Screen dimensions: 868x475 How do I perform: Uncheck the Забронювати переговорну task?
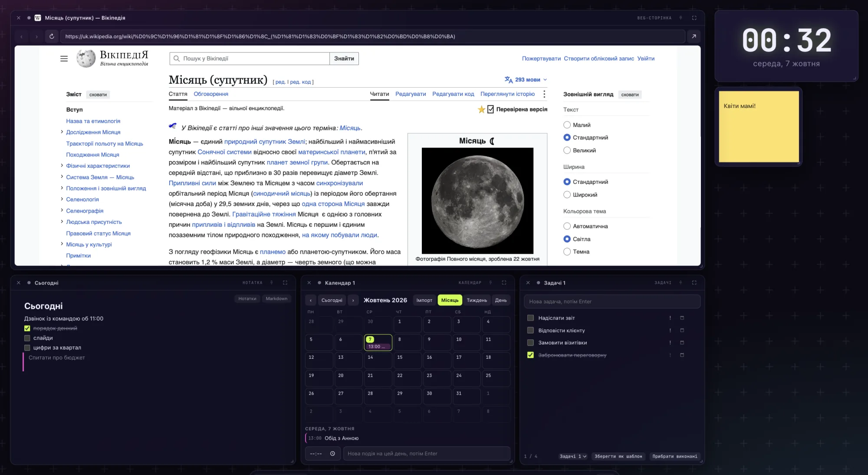coord(530,355)
